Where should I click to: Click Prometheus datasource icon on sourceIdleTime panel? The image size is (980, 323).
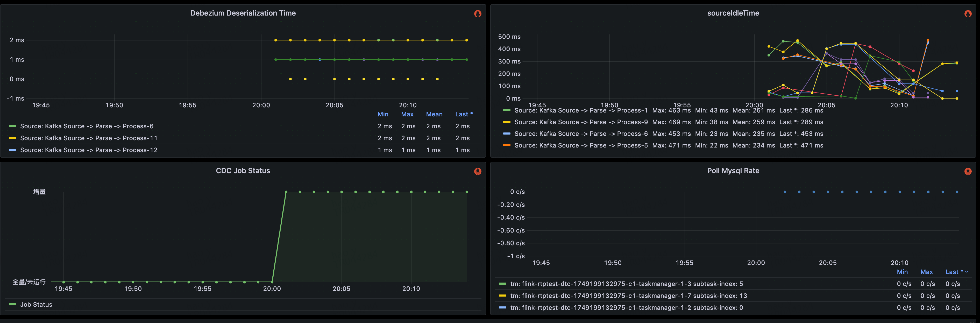tap(968, 14)
